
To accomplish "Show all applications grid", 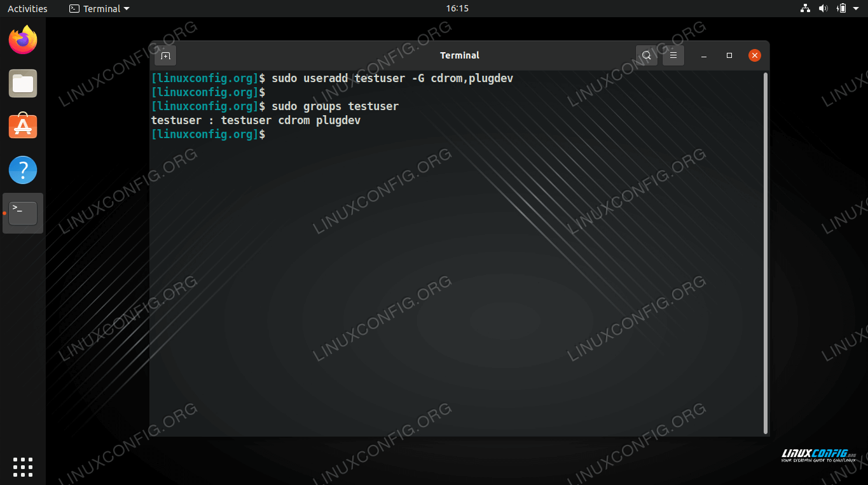I will click(x=23, y=467).
